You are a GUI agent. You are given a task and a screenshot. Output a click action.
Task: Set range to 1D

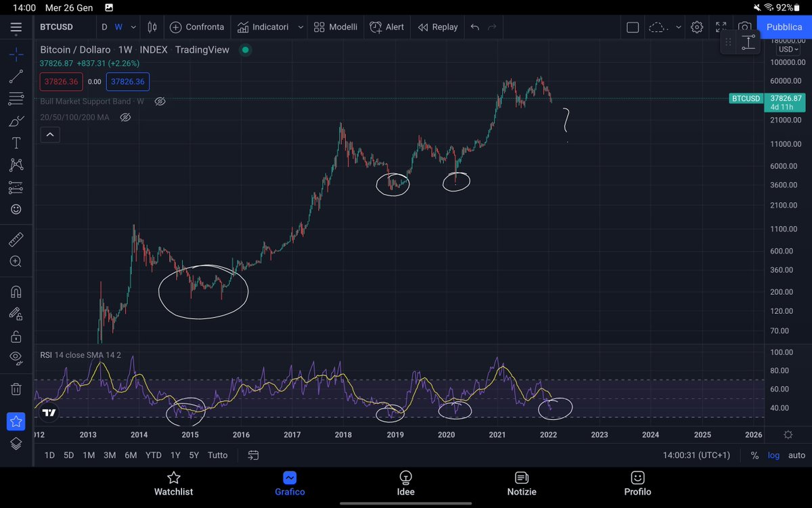pos(49,455)
